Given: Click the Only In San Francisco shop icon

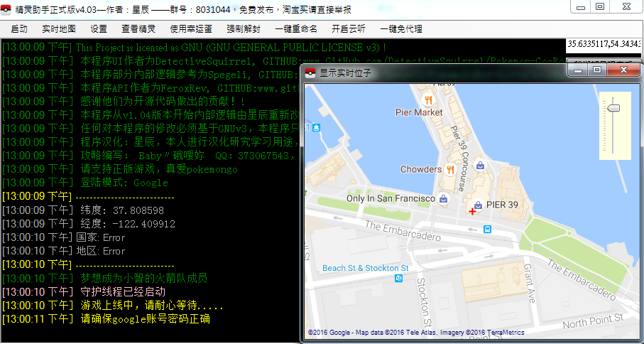Looking at the screenshot, I should click(x=444, y=199).
